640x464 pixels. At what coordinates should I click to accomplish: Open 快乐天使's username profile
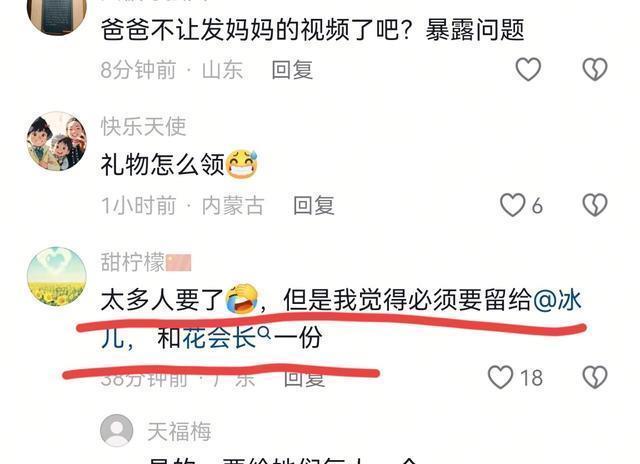pyautogui.click(x=143, y=126)
